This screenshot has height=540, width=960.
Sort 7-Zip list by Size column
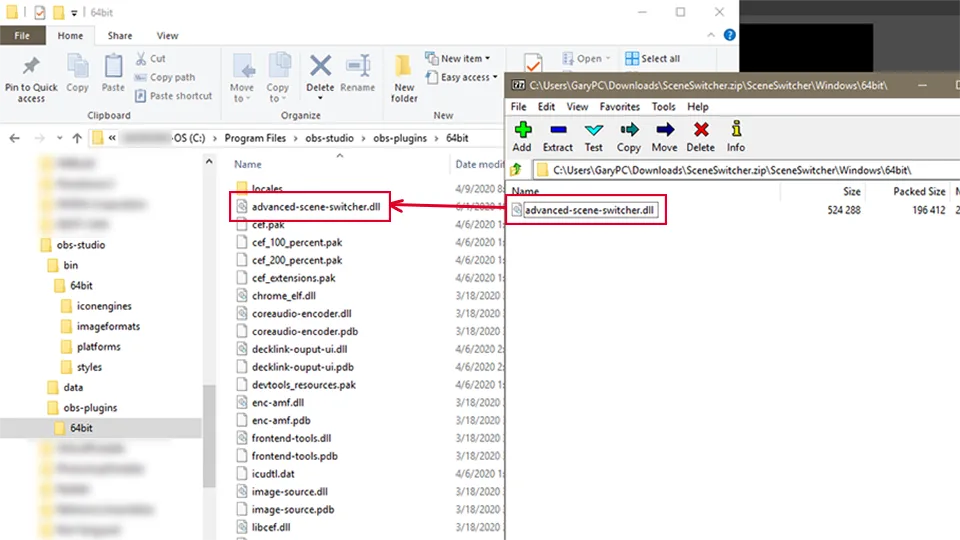[x=852, y=191]
